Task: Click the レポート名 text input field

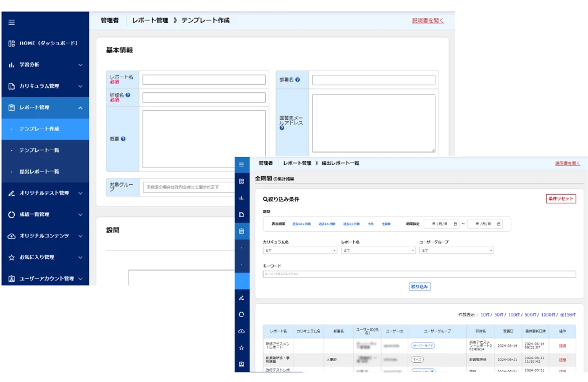Action: (x=204, y=80)
